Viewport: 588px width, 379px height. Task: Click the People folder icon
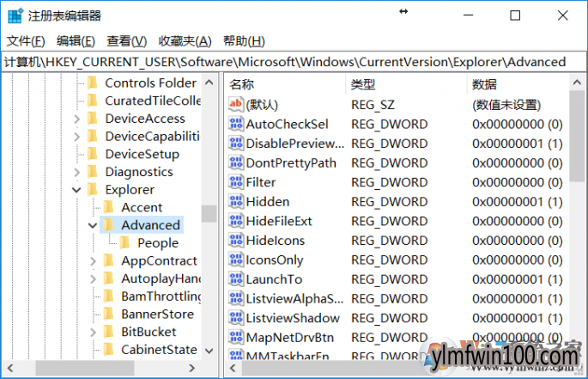click(124, 242)
